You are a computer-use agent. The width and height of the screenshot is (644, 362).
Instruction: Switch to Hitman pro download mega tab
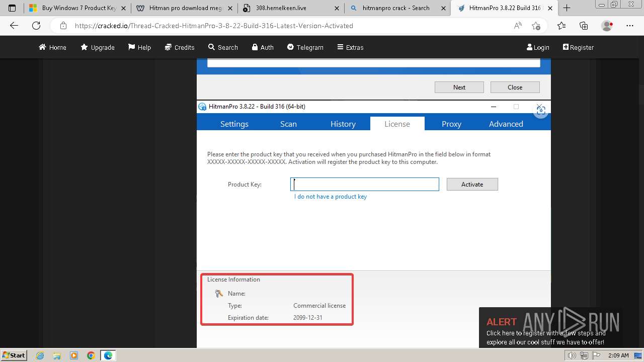185,8
